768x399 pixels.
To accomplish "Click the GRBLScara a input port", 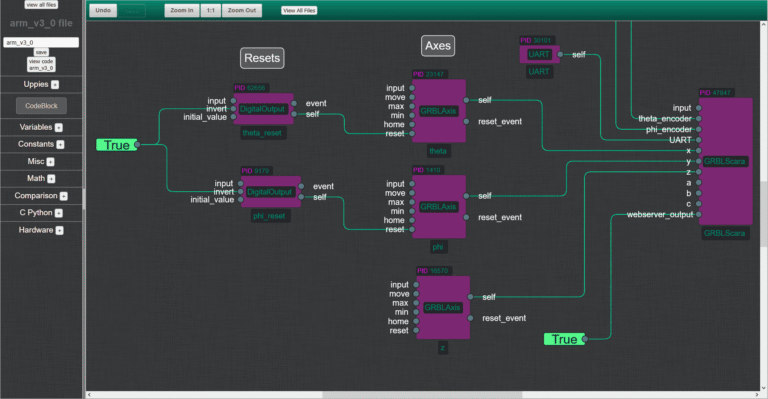I will pyautogui.click(x=698, y=183).
